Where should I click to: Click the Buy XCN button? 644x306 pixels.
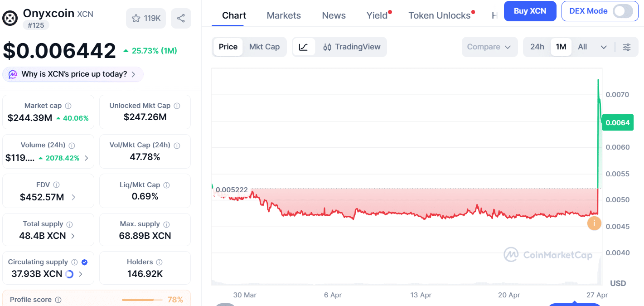click(530, 11)
